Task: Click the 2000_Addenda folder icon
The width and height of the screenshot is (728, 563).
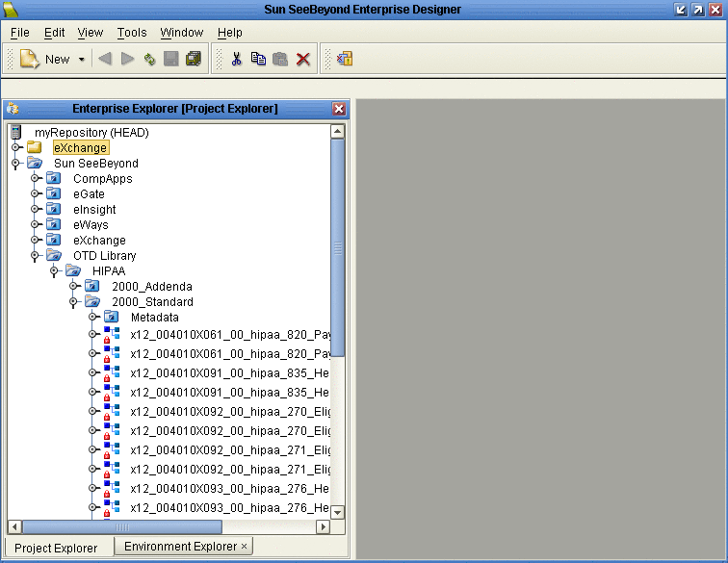Action: click(91, 286)
